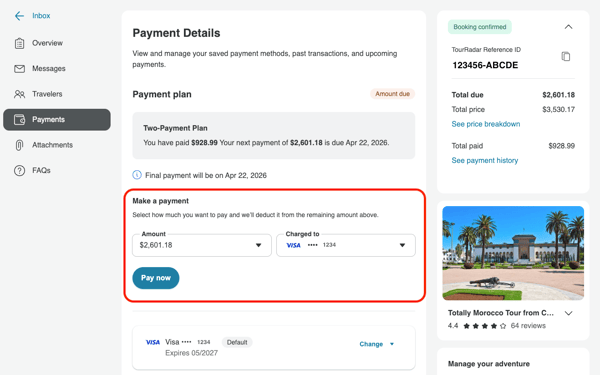Click the Messages envelope icon
Screen dimensions: 600x375
(x=19, y=69)
